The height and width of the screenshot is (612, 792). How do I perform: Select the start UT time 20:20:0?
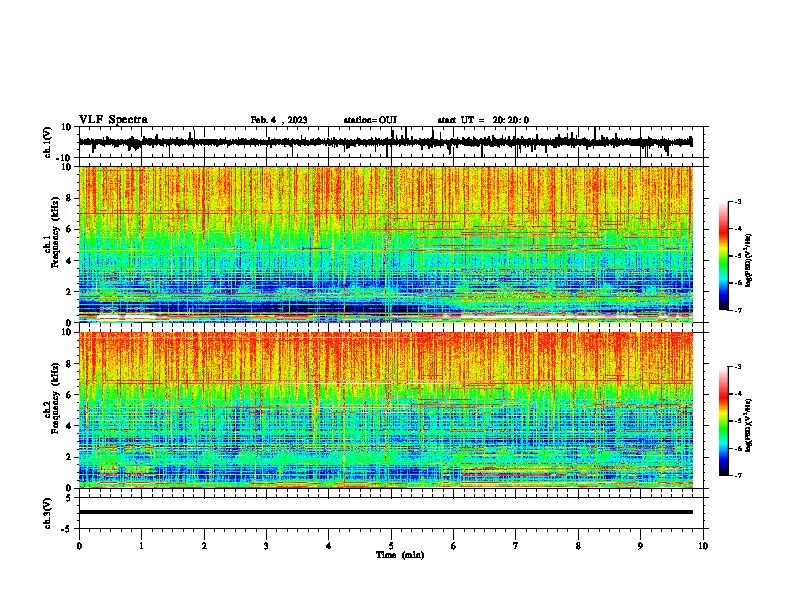coord(511,120)
